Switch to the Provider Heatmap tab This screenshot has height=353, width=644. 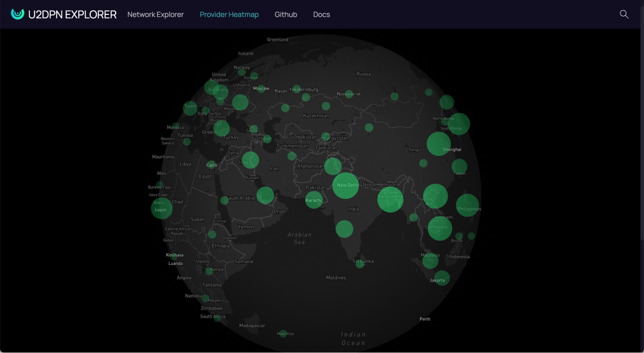[229, 14]
